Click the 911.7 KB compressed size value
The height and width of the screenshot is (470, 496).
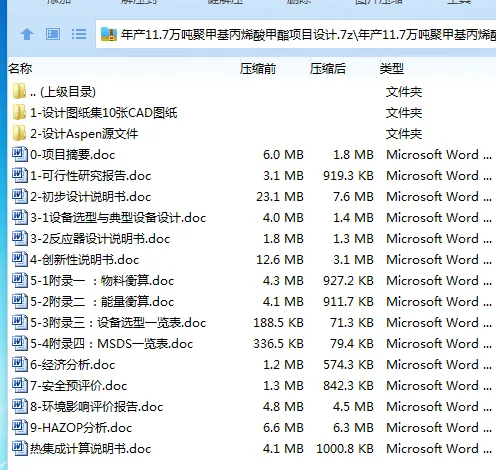(348, 302)
